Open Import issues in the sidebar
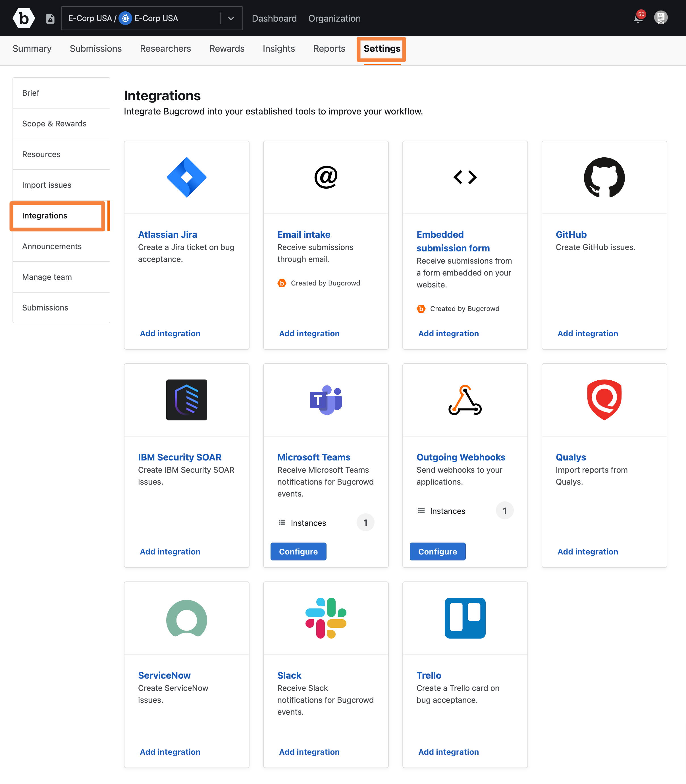 coord(61,185)
